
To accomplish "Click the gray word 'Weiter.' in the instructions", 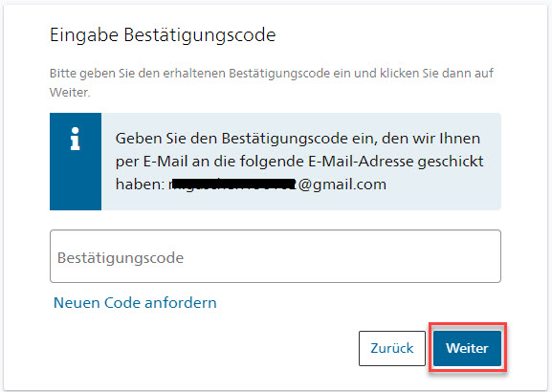I will tap(70, 92).
